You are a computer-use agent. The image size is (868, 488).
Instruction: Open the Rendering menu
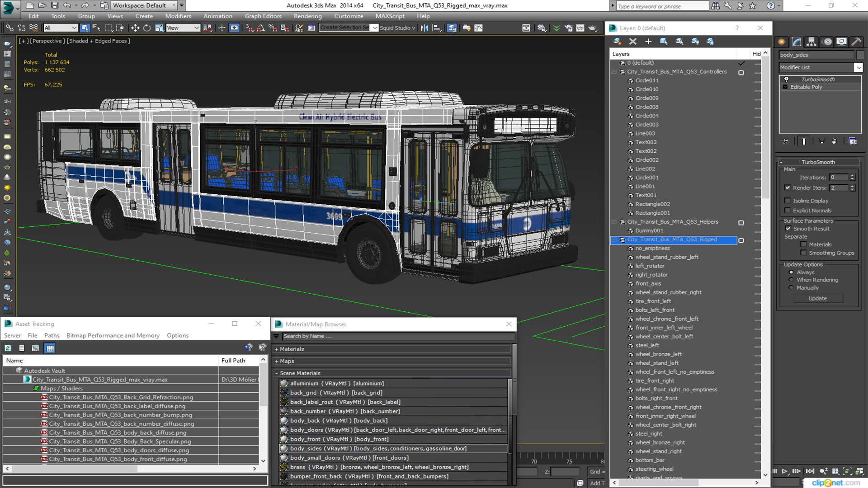[x=308, y=16]
